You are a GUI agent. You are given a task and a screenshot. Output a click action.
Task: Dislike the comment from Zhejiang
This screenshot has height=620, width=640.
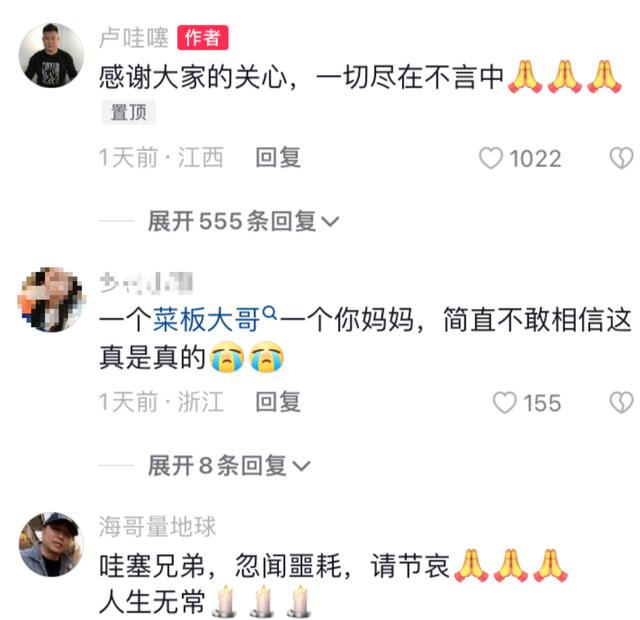coord(621,403)
